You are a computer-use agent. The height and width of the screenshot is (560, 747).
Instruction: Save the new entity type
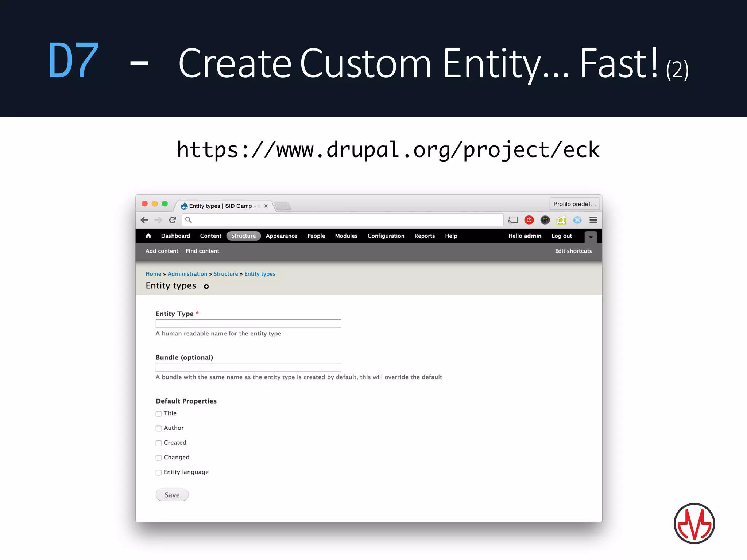coord(172,495)
